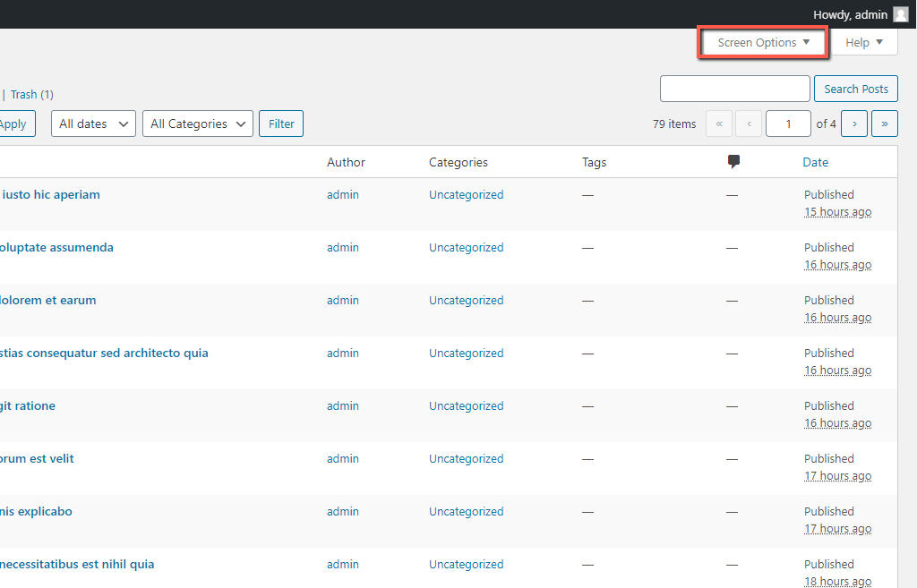Viewport: 917px width, 588px height.
Task: Click the '79 items' count text
Action: tap(674, 124)
